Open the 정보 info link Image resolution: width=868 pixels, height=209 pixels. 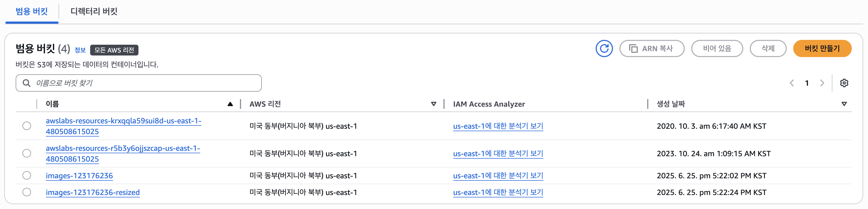coord(80,50)
